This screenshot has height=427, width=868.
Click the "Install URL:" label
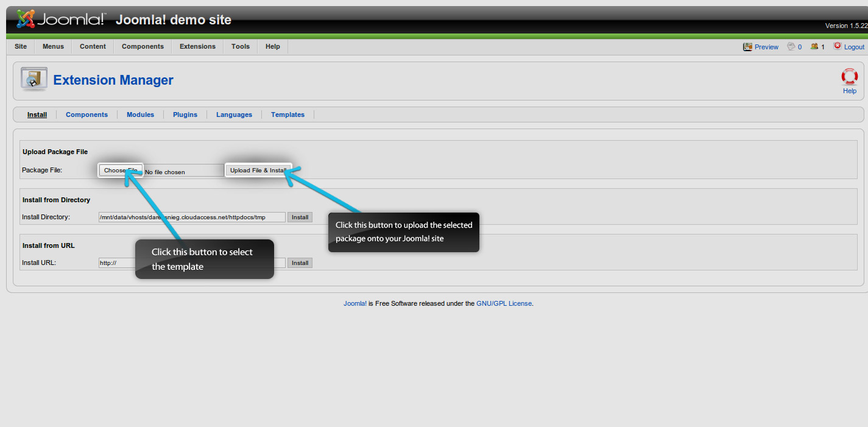coord(39,263)
